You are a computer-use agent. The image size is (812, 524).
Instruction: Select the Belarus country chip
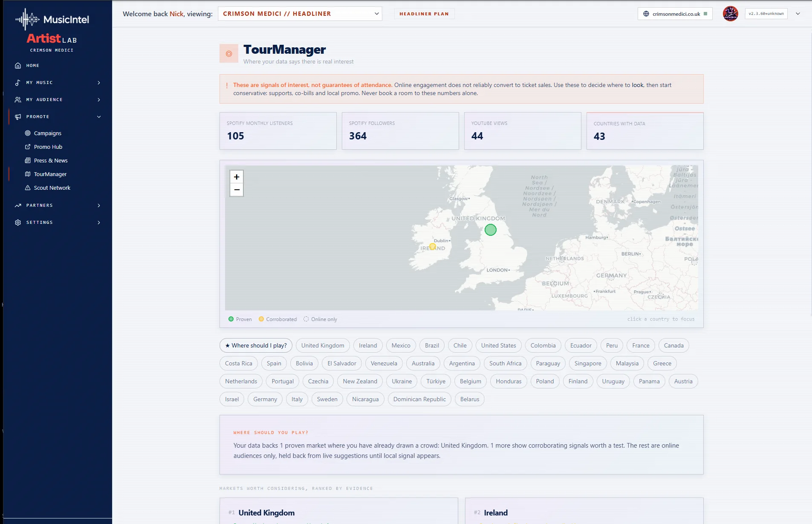tap(470, 399)
